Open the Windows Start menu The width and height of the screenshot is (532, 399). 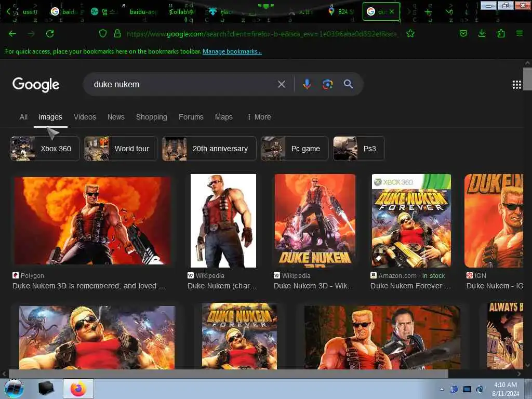click(x=14, y=389)
